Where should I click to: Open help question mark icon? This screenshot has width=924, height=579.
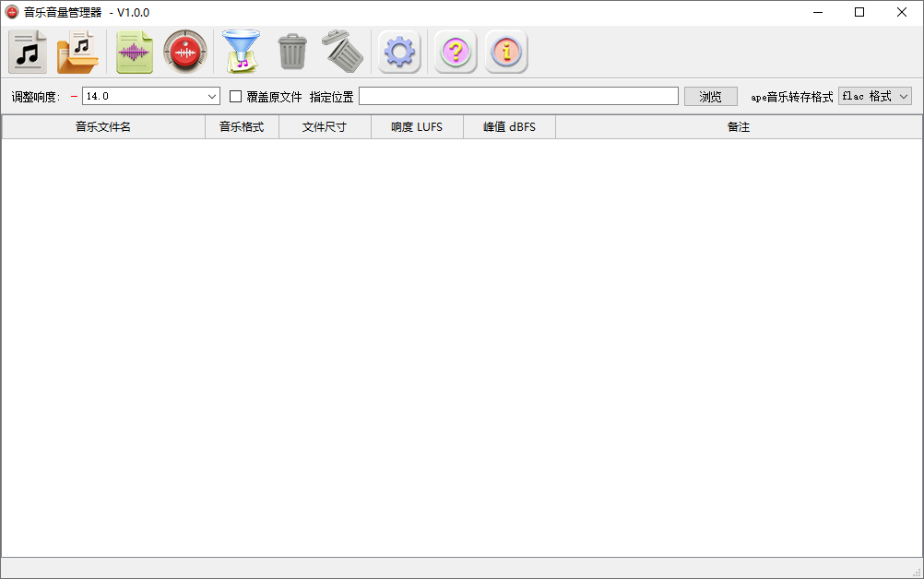pyautogui.click(x=456, y=52)
